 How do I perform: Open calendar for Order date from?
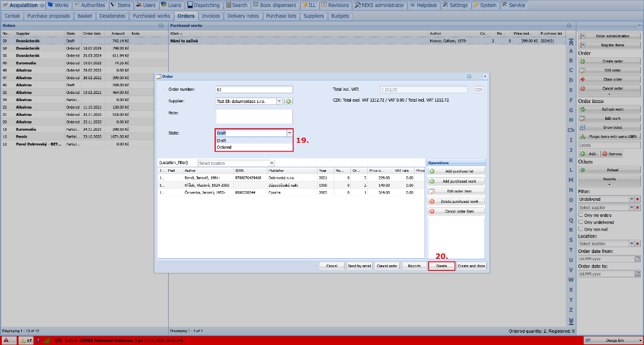[x=638, y=259]
